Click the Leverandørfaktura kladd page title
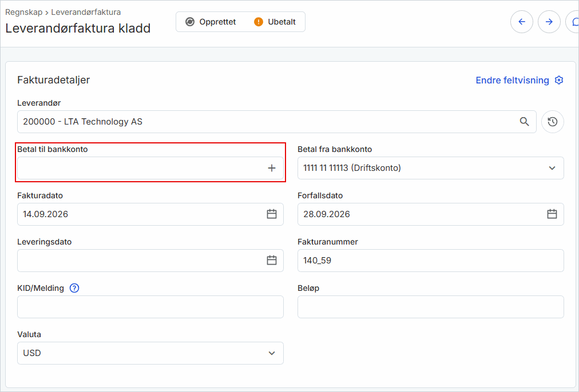579x392 pixels. (x=78, y=29)
